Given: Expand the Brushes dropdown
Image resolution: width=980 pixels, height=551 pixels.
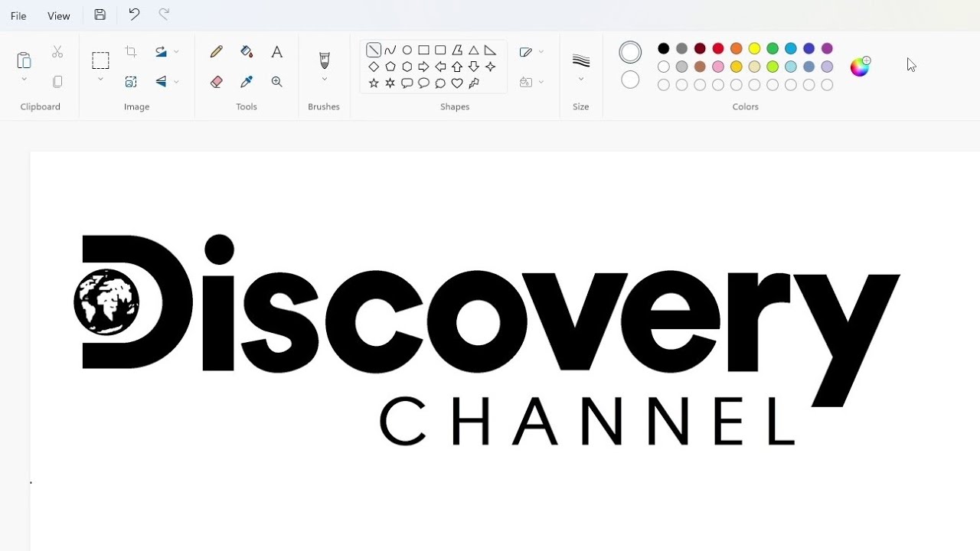Looking at the screenshot, I should coord(325,80).
